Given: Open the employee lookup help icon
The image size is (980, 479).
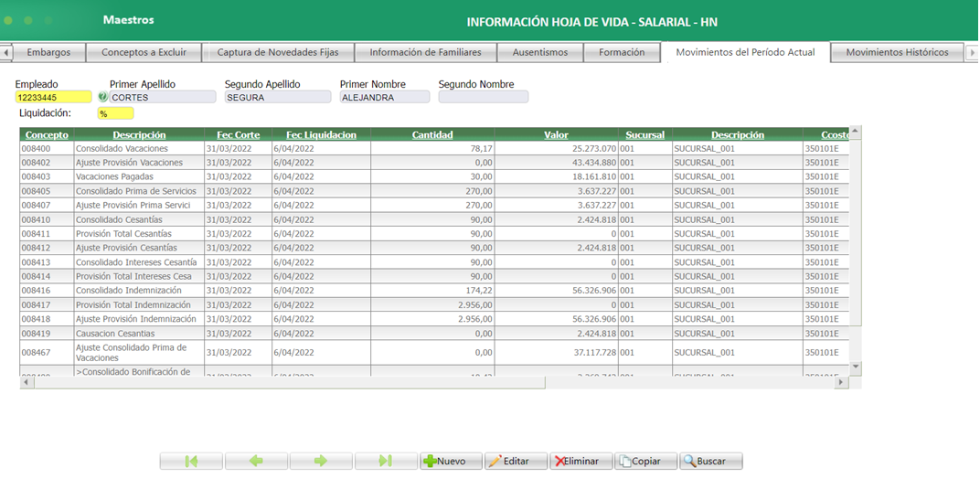Looking at the screenshot, I should (102, 97).
